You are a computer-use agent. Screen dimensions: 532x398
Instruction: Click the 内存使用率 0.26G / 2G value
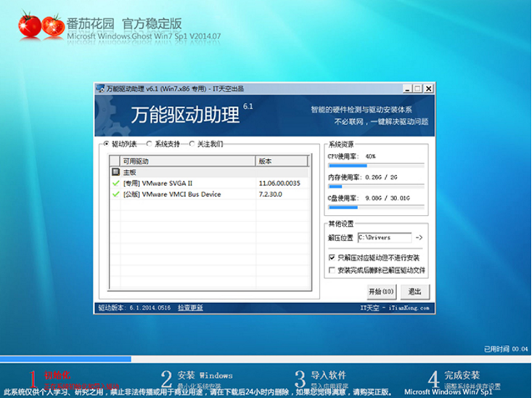(x=381, y=177)
